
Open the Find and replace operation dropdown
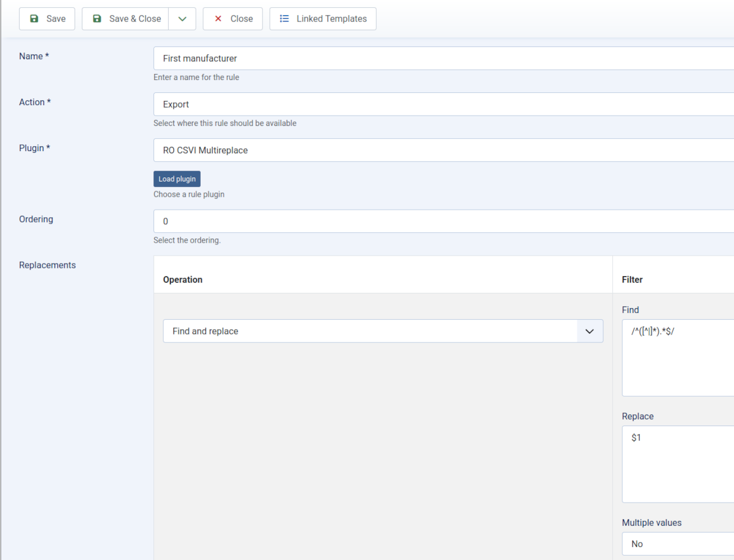(383, 331)
